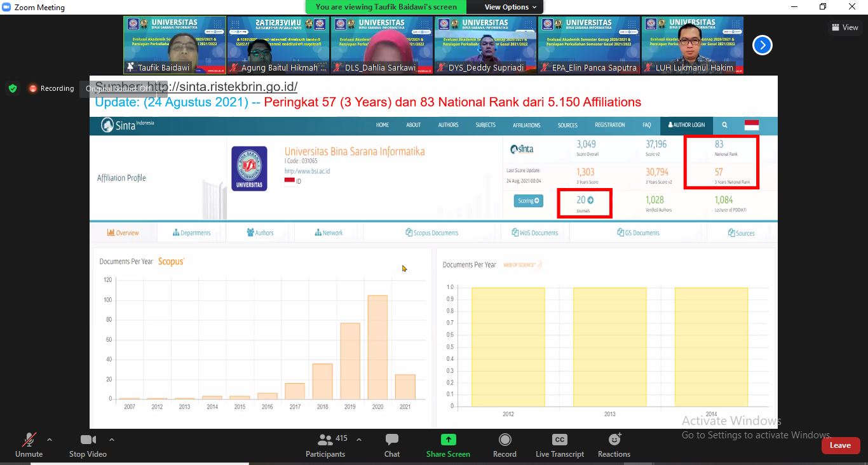Click the university logo image
868x465 pixels.
[x=249, y=168]
